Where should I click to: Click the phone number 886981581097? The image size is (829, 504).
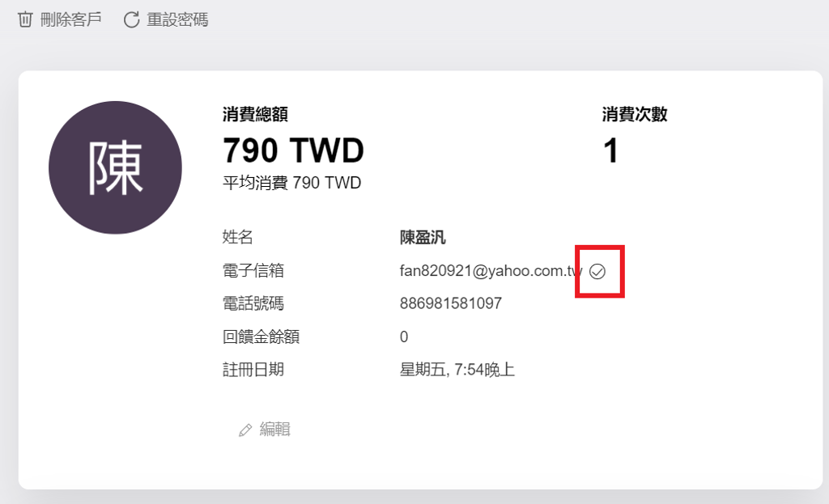(x=450, y=303)
